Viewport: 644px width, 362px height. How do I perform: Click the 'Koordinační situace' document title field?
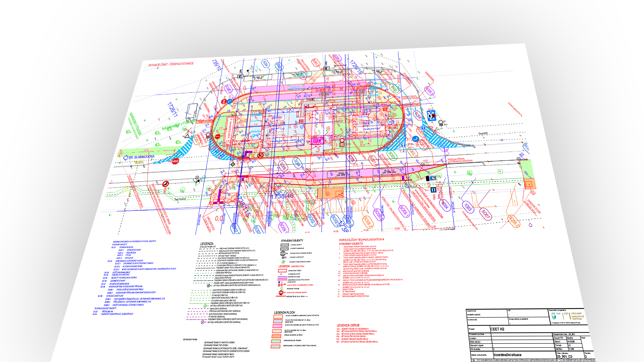point(507,355)
